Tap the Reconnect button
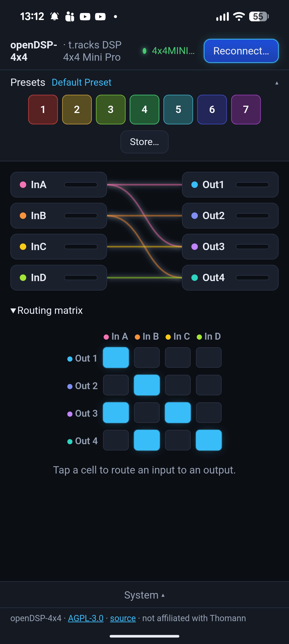Image resolution: width=289 pixels, height=644 pixels. (x=241, y=51)
